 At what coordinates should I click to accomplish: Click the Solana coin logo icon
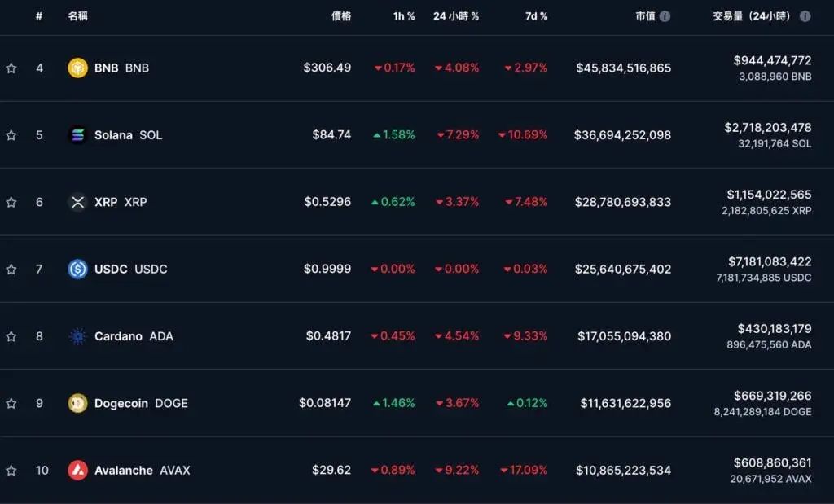[x=77, y=135]
